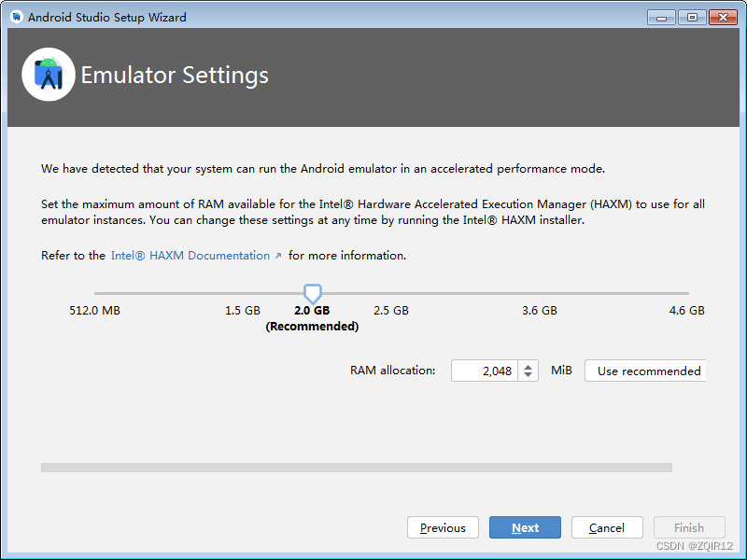Minimize the Setup Wizard window
The width and height of the screenshot is (747, 560).
[661, 18]
